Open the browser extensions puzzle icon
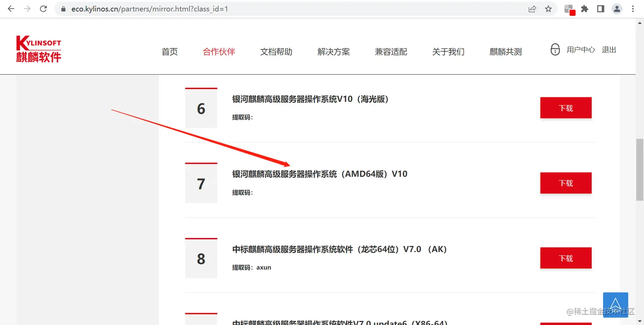This screenshot has height=325, width=644. (x=585, y=9)
